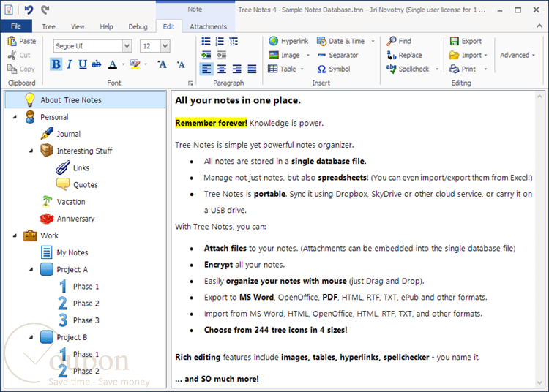Screen dimensions: 549x392
Task: Open the Find tool
Action: point(399,41)
